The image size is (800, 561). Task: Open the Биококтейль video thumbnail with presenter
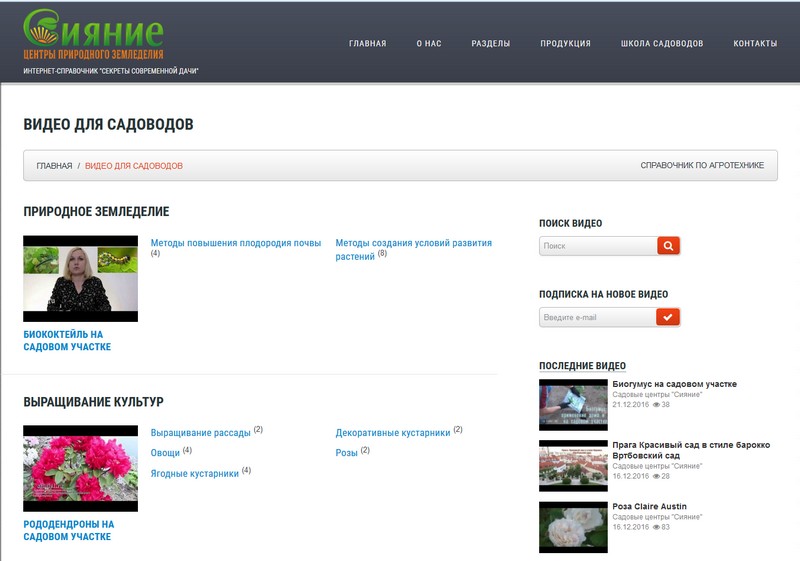[x=80, y=279]
